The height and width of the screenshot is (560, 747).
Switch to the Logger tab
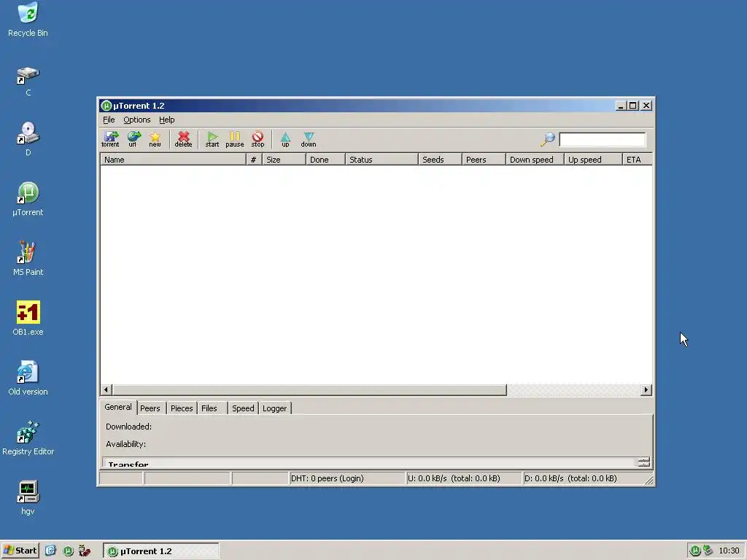[275, 408]
